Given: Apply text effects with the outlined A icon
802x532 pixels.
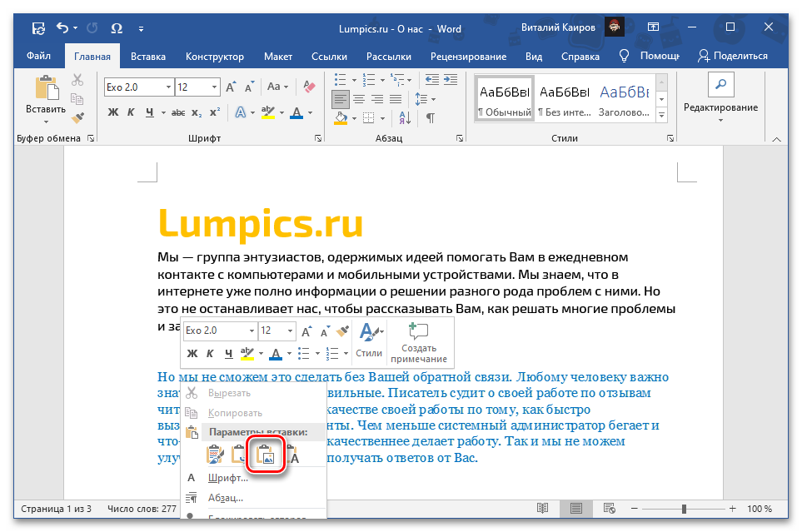Looking at the screenshot, I should [x=241, y=112].
